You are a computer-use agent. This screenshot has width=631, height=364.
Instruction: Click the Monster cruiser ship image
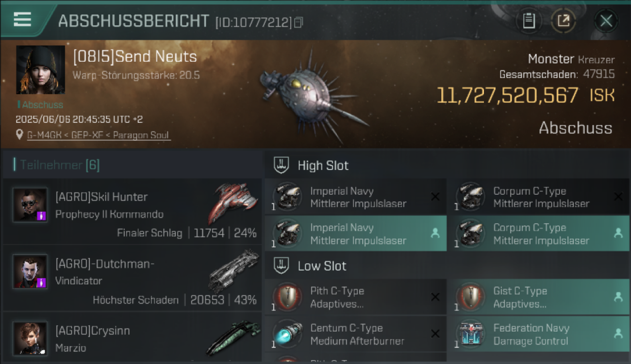pyautogui.click(x=312, y=96)
